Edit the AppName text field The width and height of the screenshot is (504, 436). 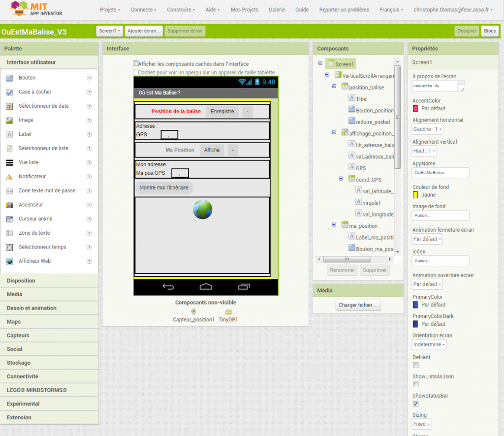tap(441, 173)
